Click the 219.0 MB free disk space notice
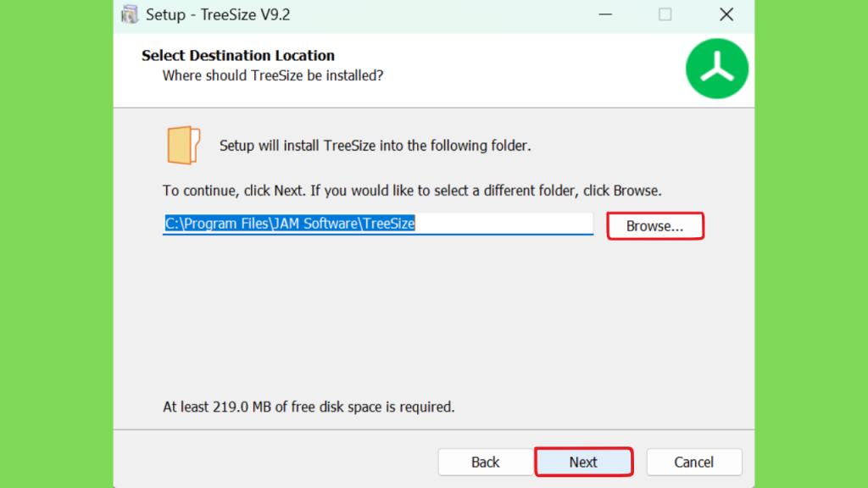This screenshot has width=868, height=488. click(x=309, y=407)
